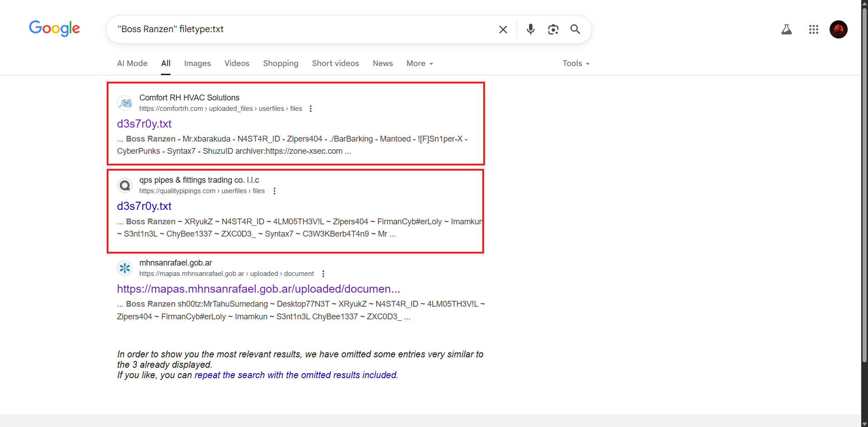Open options menu for comfortrh.com result
868x427 pixels.
311,109
